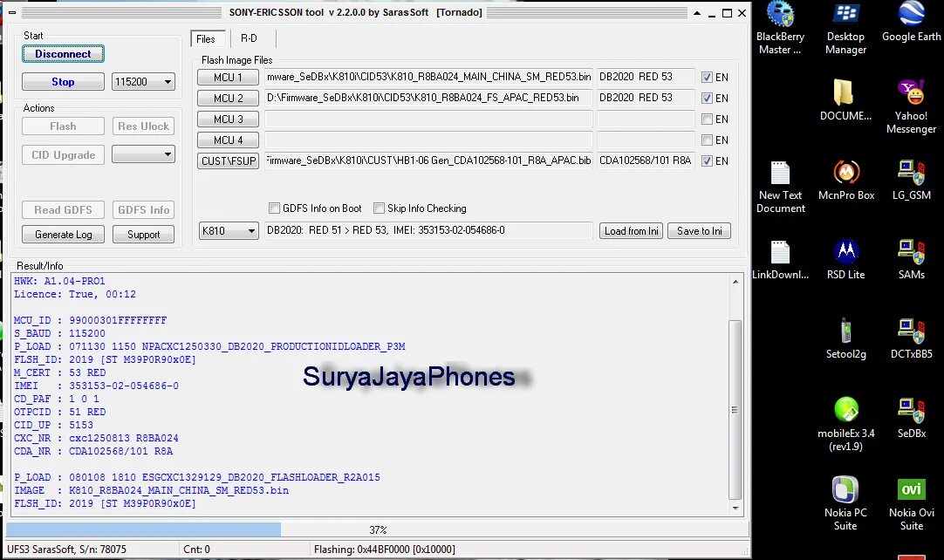Image resolution: width=944 pixels, height=560 pixels.
Task: Click the Generate Log button
Action: [63, 235]
